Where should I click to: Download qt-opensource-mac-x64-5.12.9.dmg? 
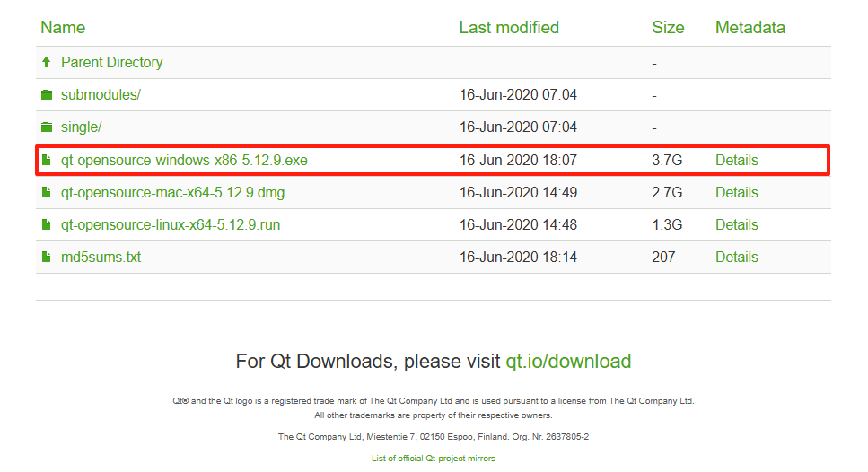click(x=172, y=192)
